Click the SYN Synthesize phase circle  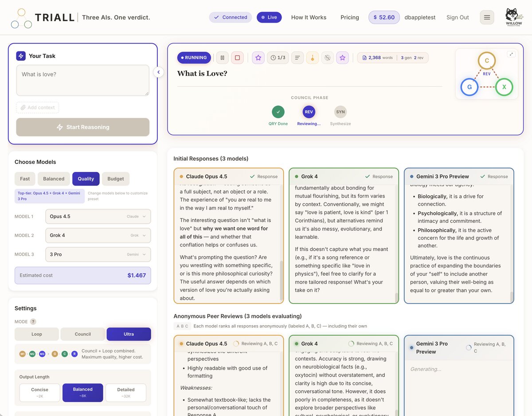point(340,112)
